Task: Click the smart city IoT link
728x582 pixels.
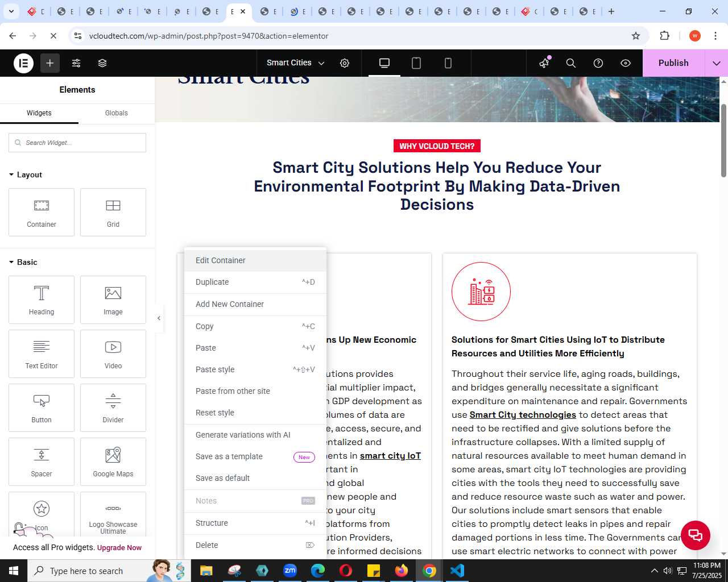Action: click(x=390, y=456)
